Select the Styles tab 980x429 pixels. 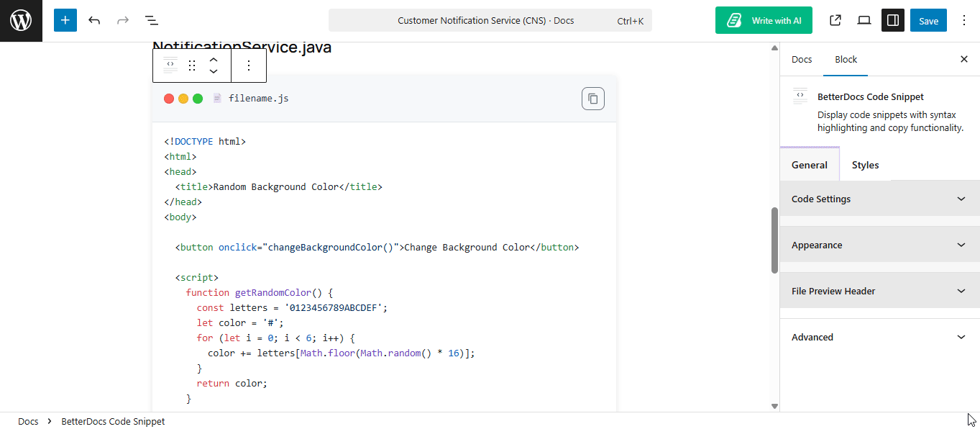[865, 165]
